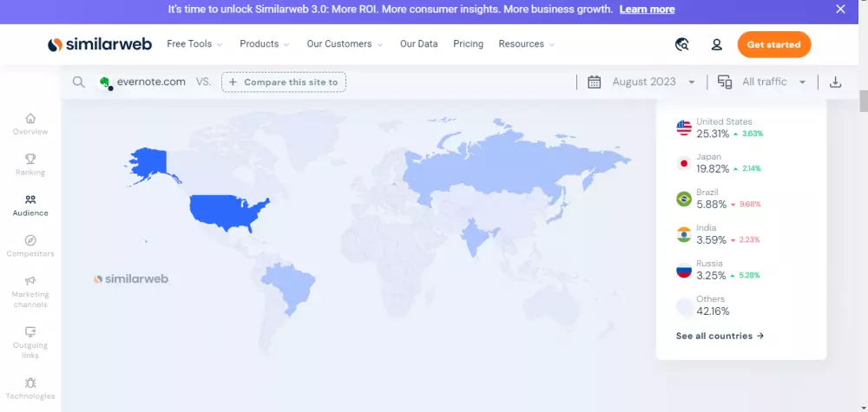868x412 pixels.
Task: Click Russia on the world map
Action: click(x=498, y=166)
